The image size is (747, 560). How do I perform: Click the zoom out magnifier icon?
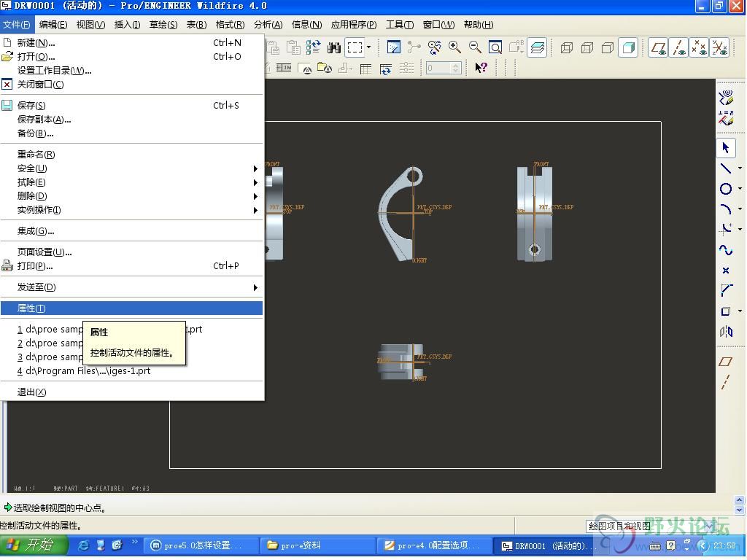[474, 47]
